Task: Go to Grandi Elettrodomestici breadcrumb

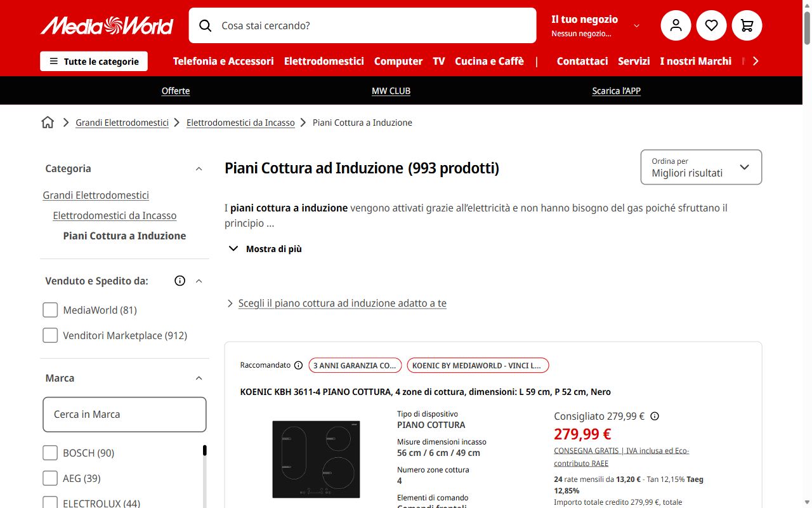Action: 122,123
